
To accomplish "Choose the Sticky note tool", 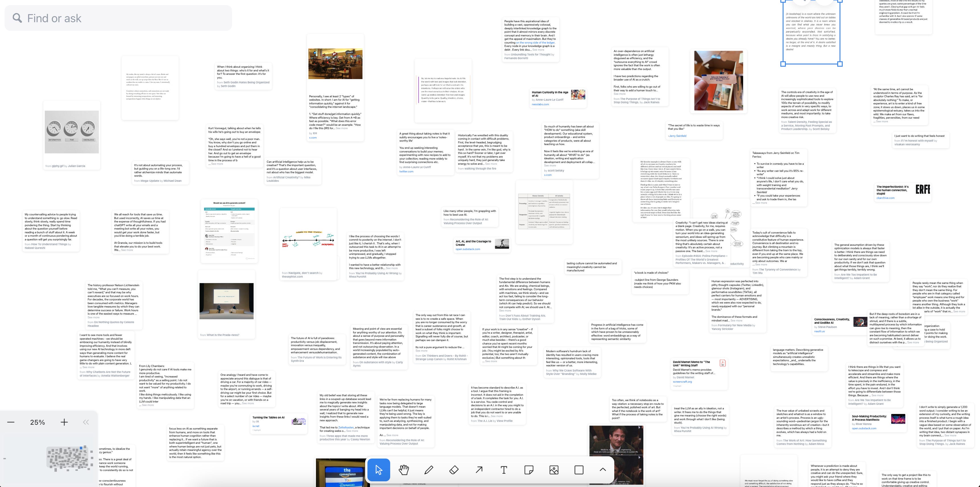I will [529, 470].
